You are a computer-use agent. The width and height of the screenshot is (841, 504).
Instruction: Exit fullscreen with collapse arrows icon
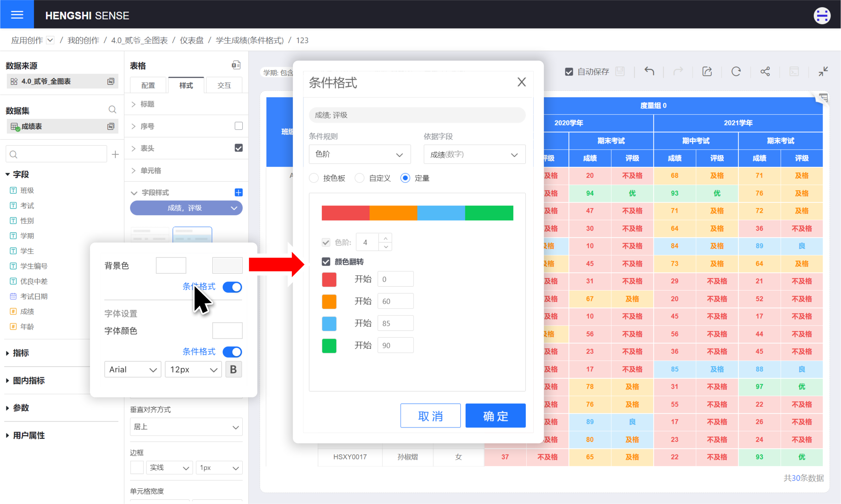click(823, 71)
